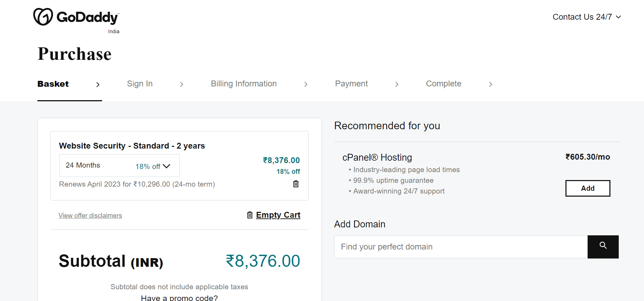
Task: Click the subtotal taxes note
Action: tap(179, 287)
